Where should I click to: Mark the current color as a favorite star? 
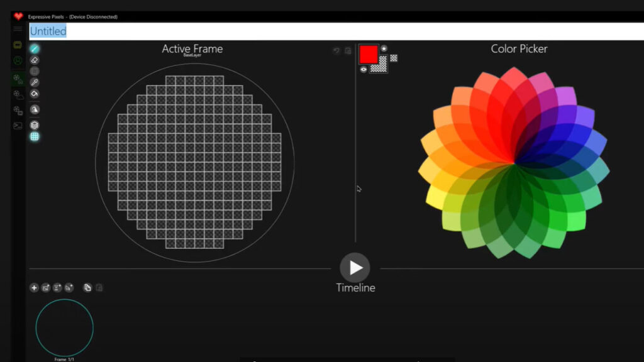pyautogui.click(x=384, y=48)
